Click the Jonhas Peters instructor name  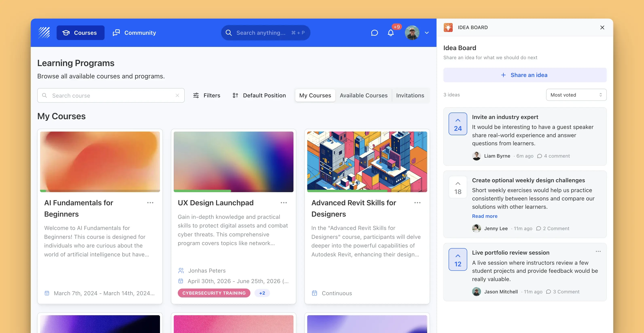tap(207, 271)
